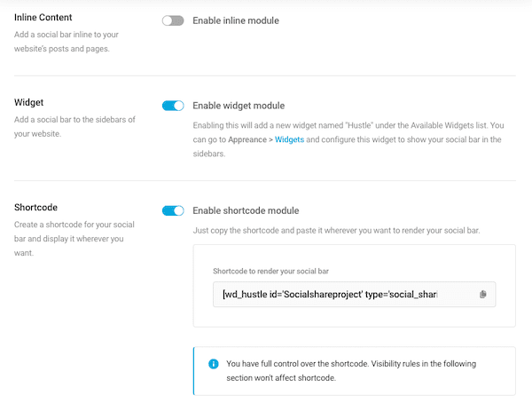Select the "Widget" section heading
This screenshot has width=532, height=411.
29,102
